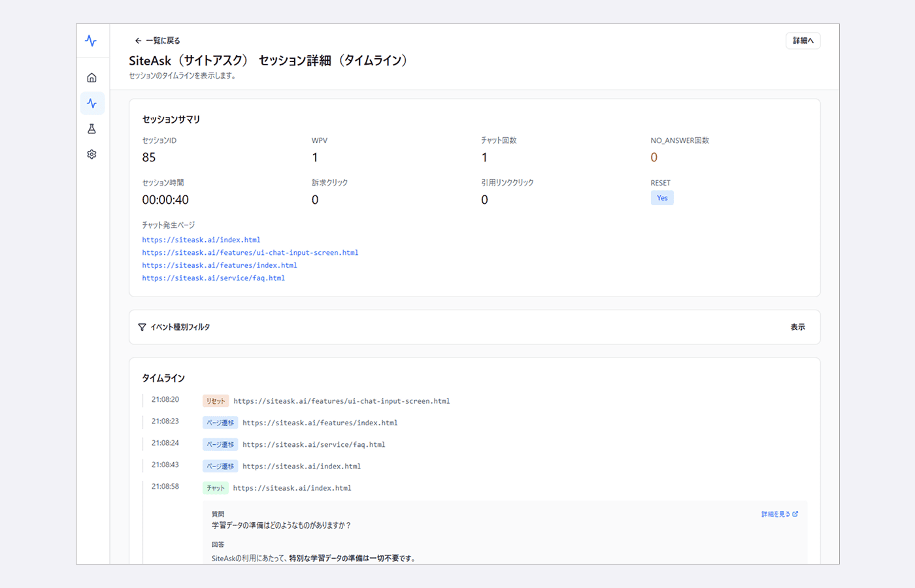This screenshot has width=915, height=588.
Task: Select the 21:08:24 timeline timestamp
Action: click(x=165, y=443)
